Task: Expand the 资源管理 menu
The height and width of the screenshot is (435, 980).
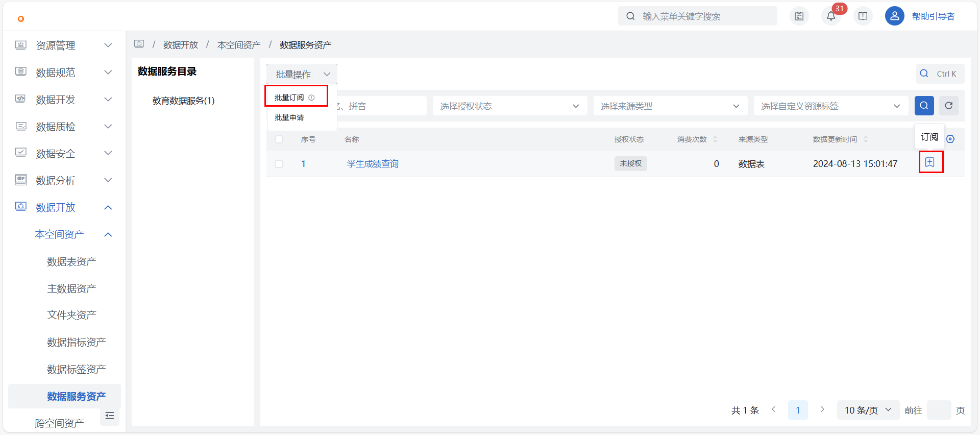Action: 108,45
